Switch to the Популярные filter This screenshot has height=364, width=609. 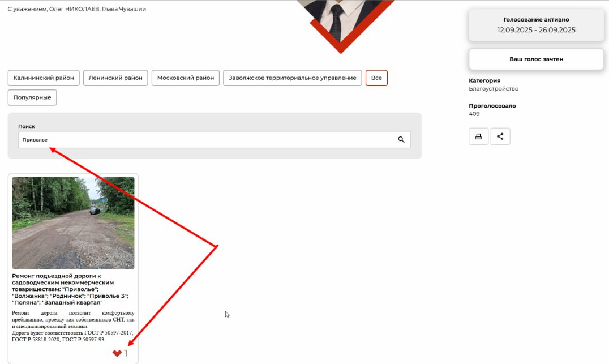tap(32, 97)
